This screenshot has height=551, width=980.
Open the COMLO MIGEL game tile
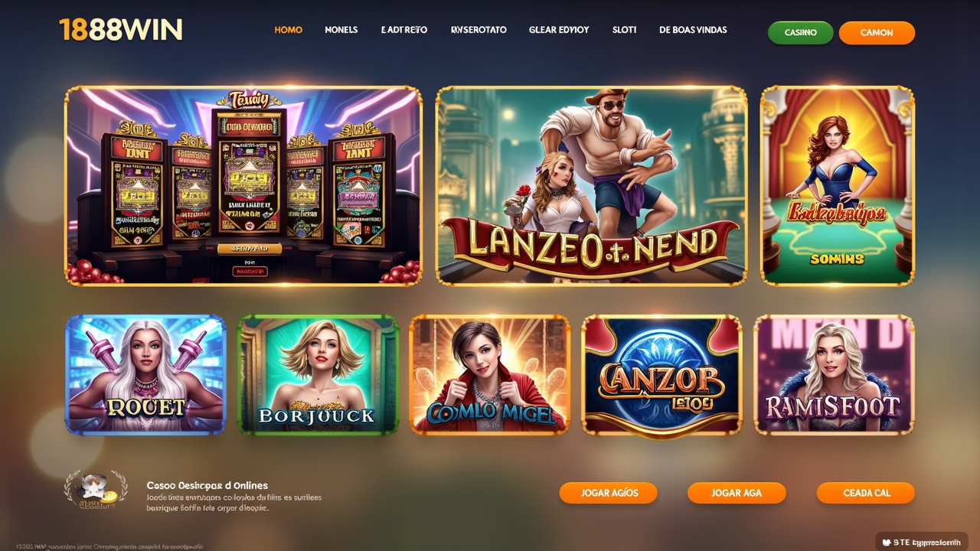(490, 374)
